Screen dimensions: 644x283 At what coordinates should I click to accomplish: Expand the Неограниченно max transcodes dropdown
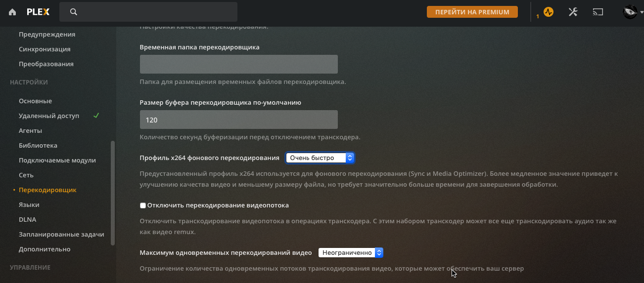tap(351, 253)
